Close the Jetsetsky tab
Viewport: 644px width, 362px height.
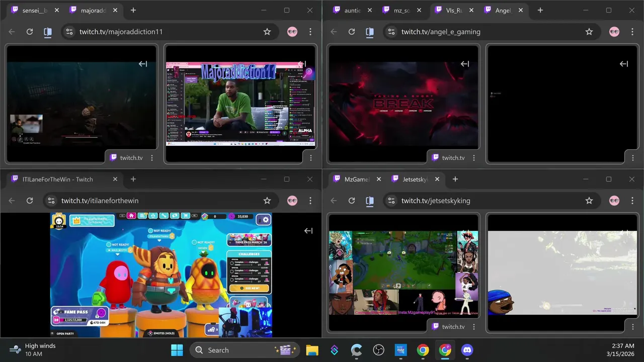(437, 179)
